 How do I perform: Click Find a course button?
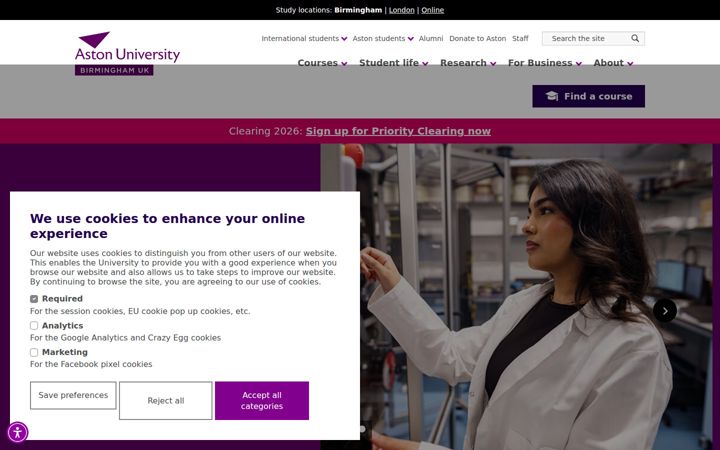[x=588, y=96]
